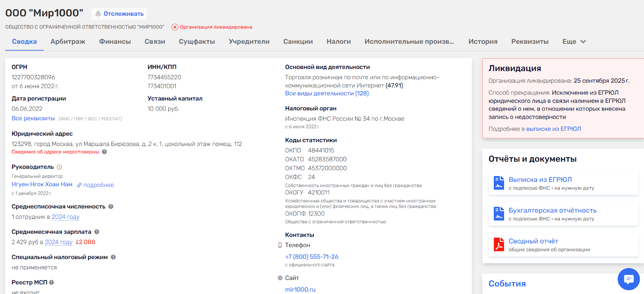Click Инспекция ФНС России № 34 text
Viewport: 644px width, 294px height.
point(345,119)
